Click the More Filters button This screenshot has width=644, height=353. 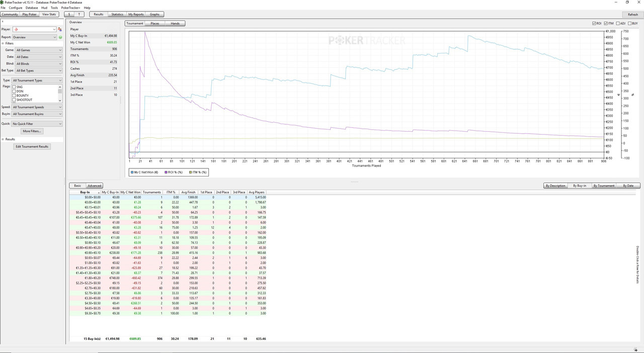32,131
